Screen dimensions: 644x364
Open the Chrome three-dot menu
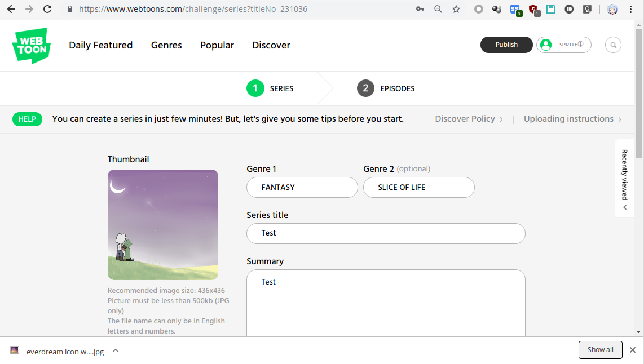630,9
